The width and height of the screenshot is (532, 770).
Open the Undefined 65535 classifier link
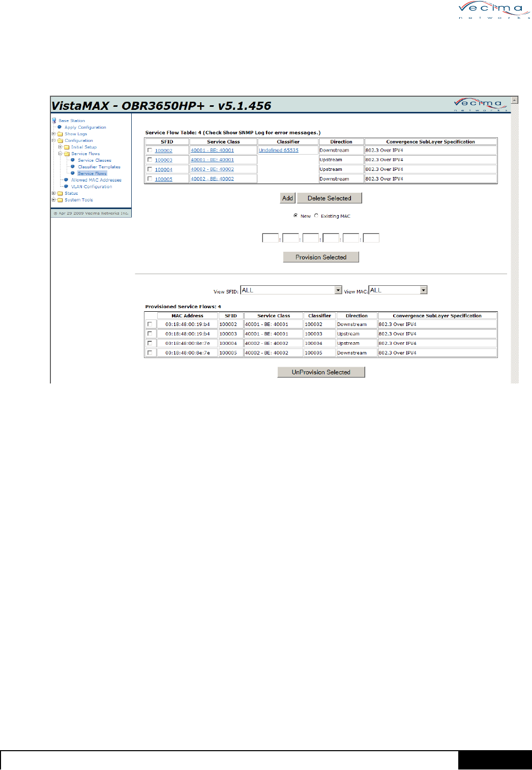[279, 150]
